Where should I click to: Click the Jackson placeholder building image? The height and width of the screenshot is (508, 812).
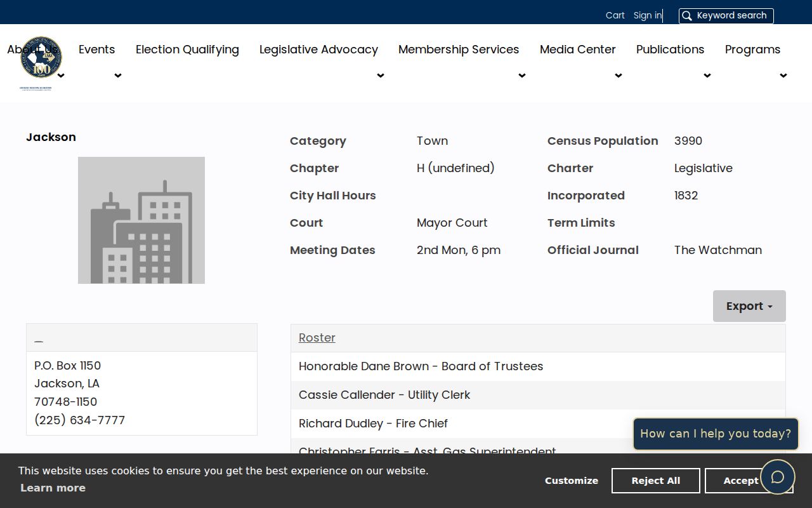point(141,220)
